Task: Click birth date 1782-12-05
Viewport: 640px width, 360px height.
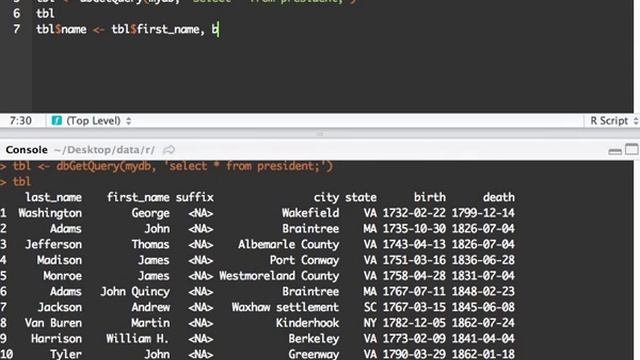Action: 414,323
